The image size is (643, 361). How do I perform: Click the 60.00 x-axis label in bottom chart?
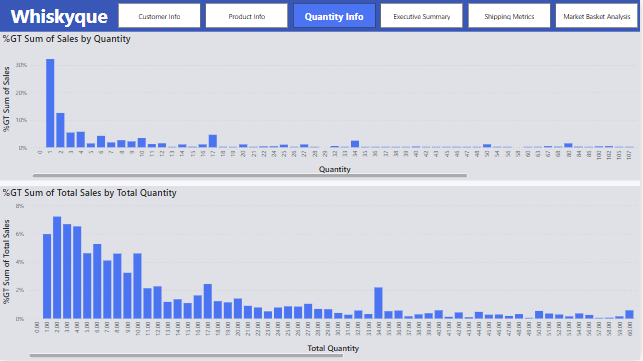pos(629,329)
